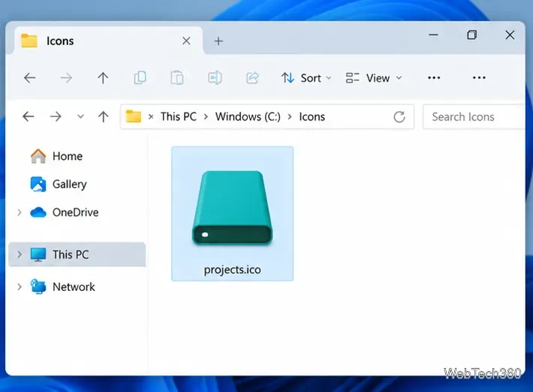Expand the OneDrive tree node
This screenshot has height=392, width=533.
(x=20, y=213)
